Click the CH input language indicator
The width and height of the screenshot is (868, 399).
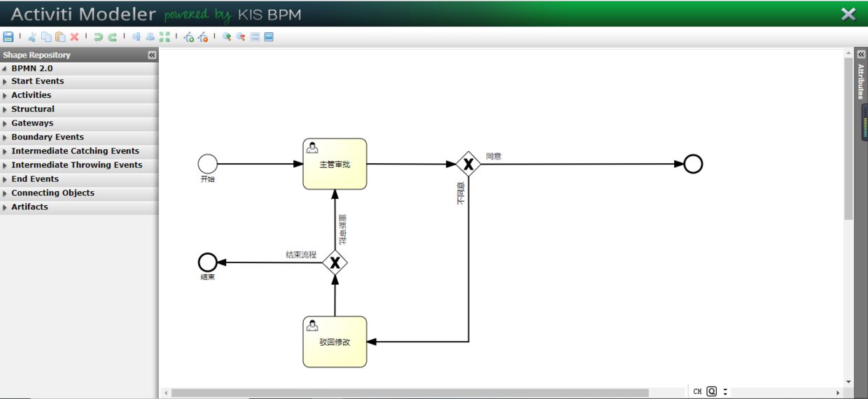tap(697, 392)
